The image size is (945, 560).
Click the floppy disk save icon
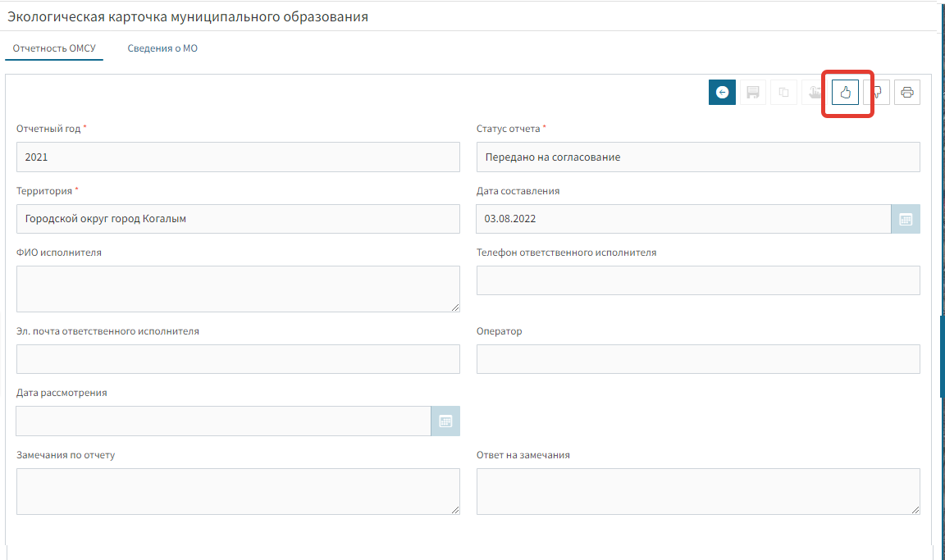coord(753,93)
